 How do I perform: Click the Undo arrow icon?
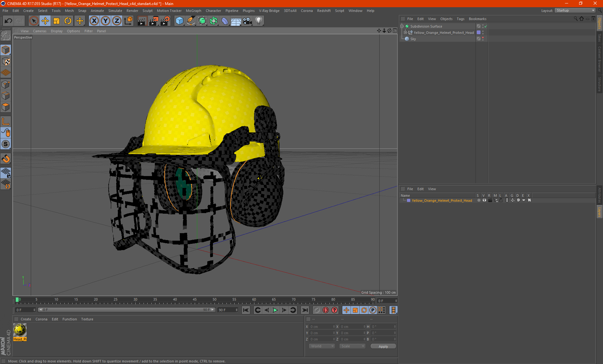point(8,21)
